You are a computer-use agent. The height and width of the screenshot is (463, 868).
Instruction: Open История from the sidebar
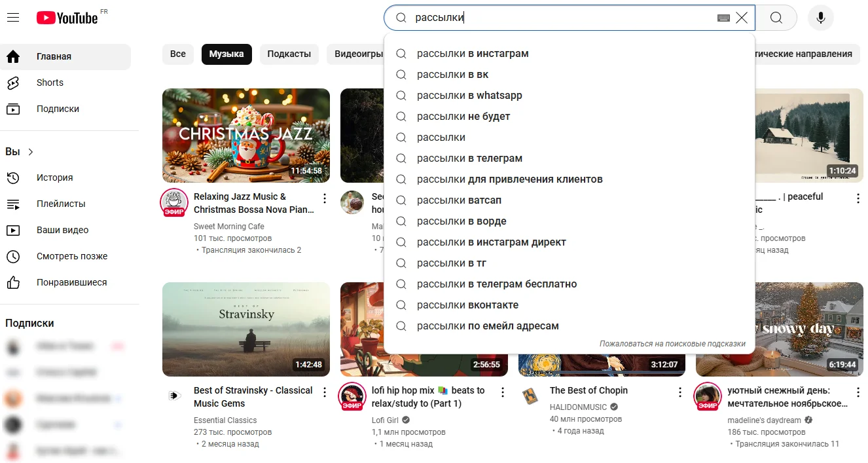[54, 177]
